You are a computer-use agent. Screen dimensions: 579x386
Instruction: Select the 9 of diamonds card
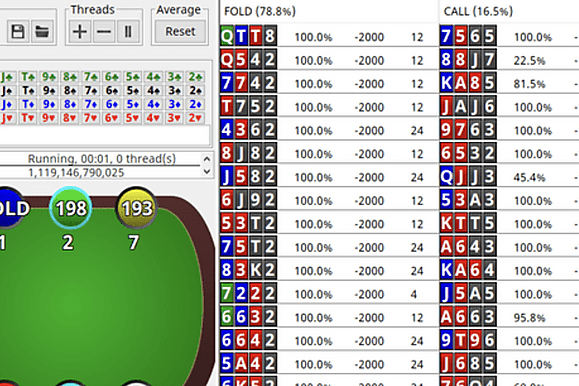click(48, 104)
